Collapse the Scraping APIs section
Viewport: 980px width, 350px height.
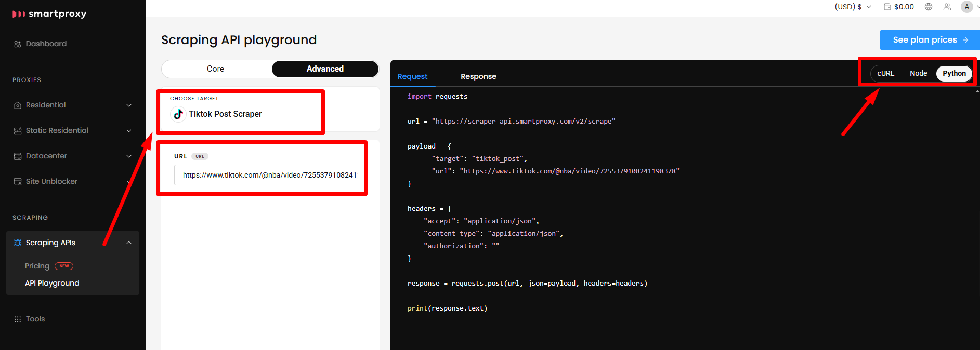click(129, 243)
